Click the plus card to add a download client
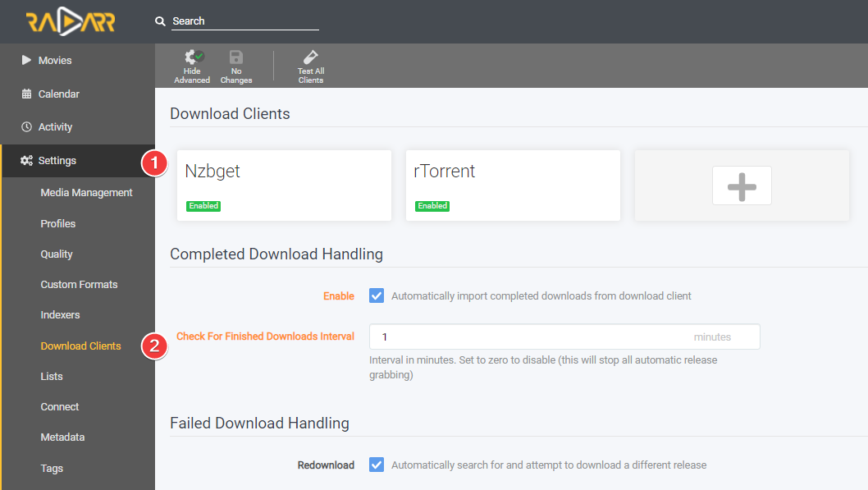The height and width of the screenshot is (490, 868). pos(741,185)
